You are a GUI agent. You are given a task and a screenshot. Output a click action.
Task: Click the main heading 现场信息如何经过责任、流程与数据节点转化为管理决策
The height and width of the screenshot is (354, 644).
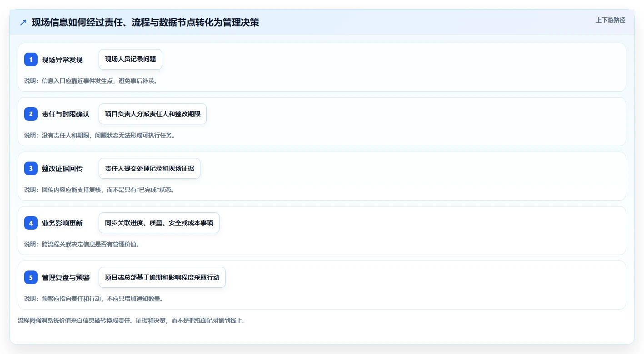click(x=145, y=22)
